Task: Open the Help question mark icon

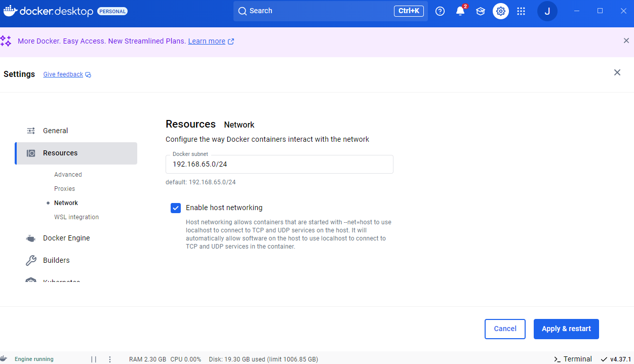Action: click(x=440, y=11)
